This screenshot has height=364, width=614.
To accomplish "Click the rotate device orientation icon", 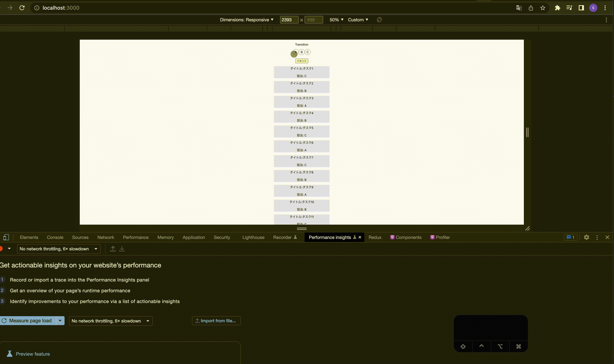I will 379,20.
